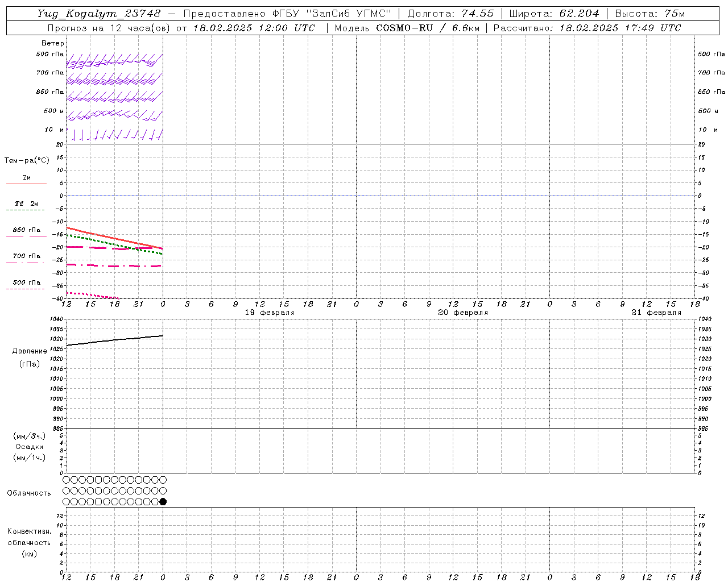Click the 'Ветер' wind panel label
The width and height of the screenshot is (728, 582).
click(x=53, y=43)
